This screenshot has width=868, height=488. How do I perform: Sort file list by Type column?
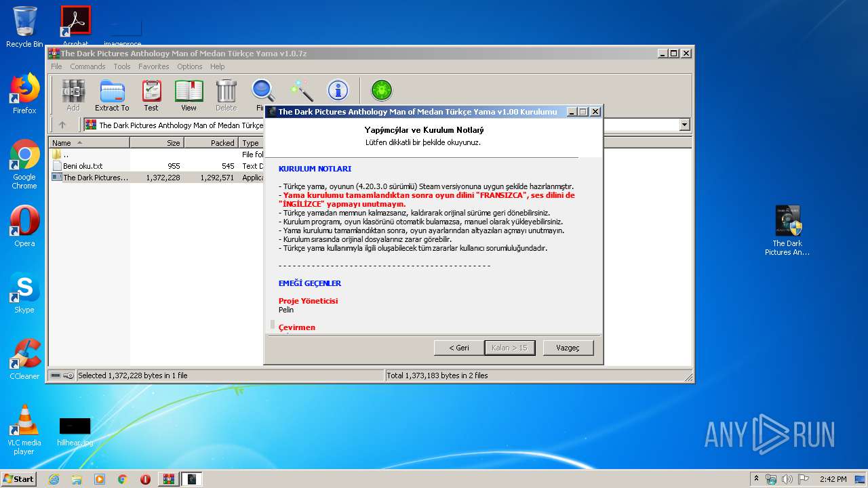(251, 143)
